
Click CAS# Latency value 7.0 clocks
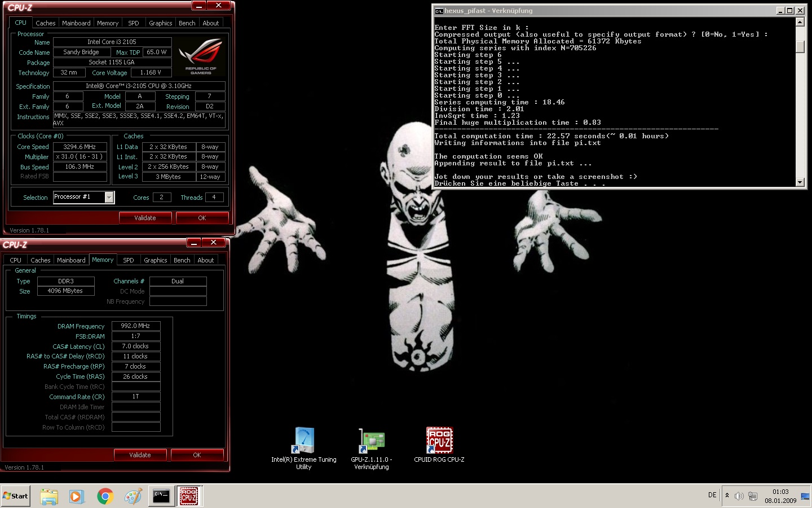pyautogui.click(x=136, y=346)
